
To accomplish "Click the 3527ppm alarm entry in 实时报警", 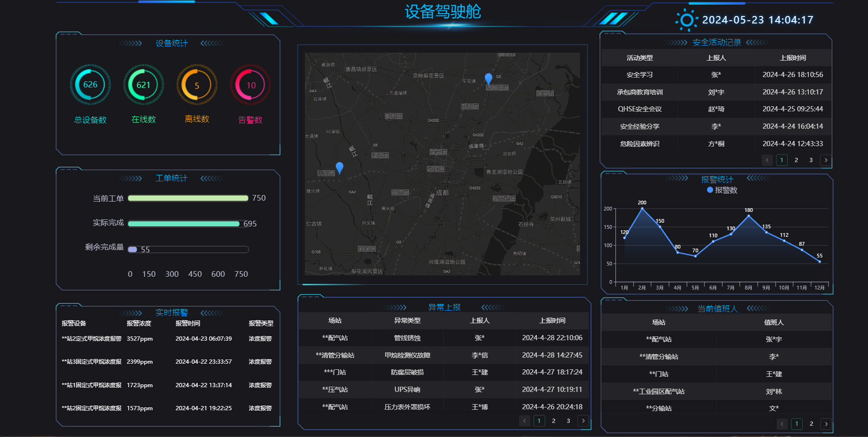I will click(139, 339).
